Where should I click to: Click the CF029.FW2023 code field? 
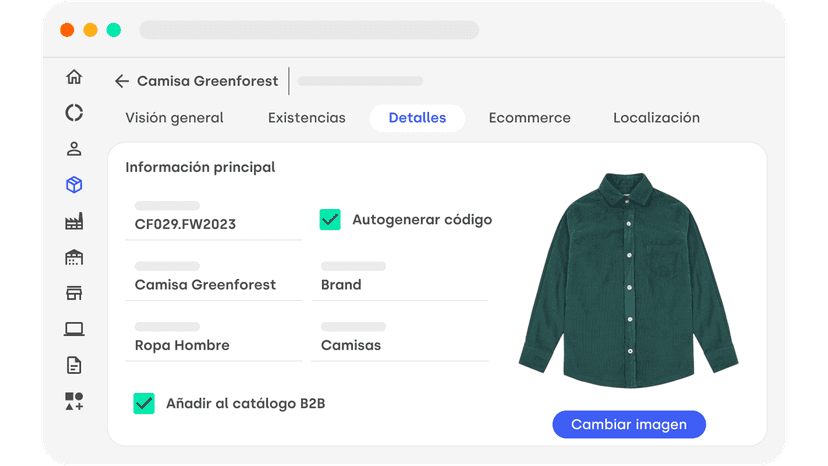point(214,220)
